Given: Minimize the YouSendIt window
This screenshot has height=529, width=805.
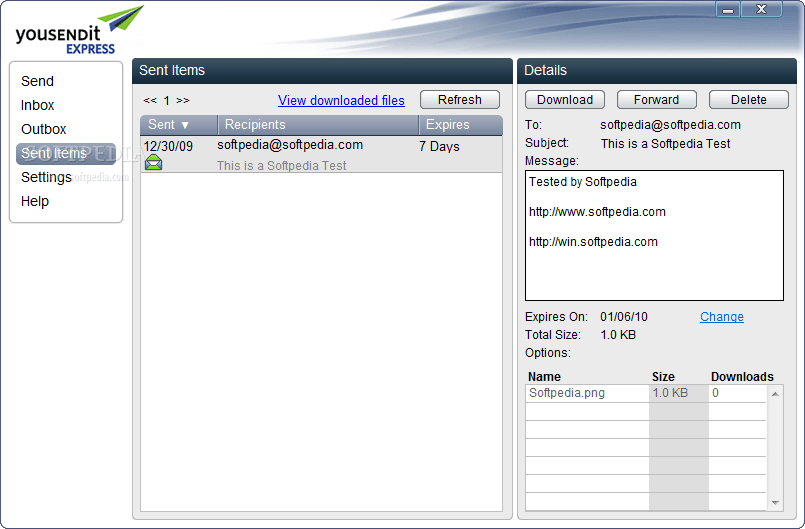Looking at the screenshot, I should pyautogui.click(x=728, y=9).
